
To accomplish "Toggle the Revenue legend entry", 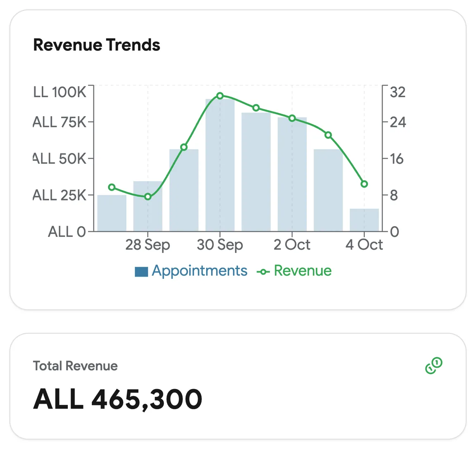I will click(x=294, y=271).
